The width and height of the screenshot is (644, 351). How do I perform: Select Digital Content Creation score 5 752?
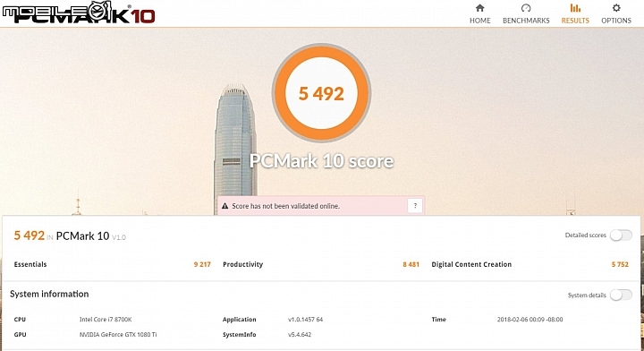(620, 264)
